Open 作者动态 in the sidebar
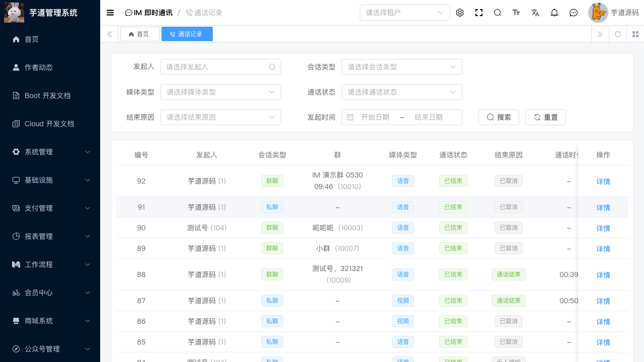This screenshot has height=362, width=644. 50,67
